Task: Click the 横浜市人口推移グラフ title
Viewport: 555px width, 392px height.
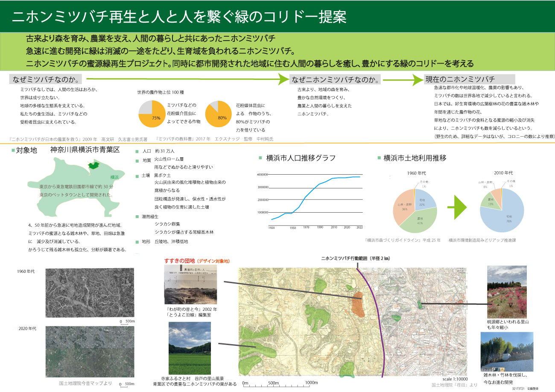Action: click(301, 158)
